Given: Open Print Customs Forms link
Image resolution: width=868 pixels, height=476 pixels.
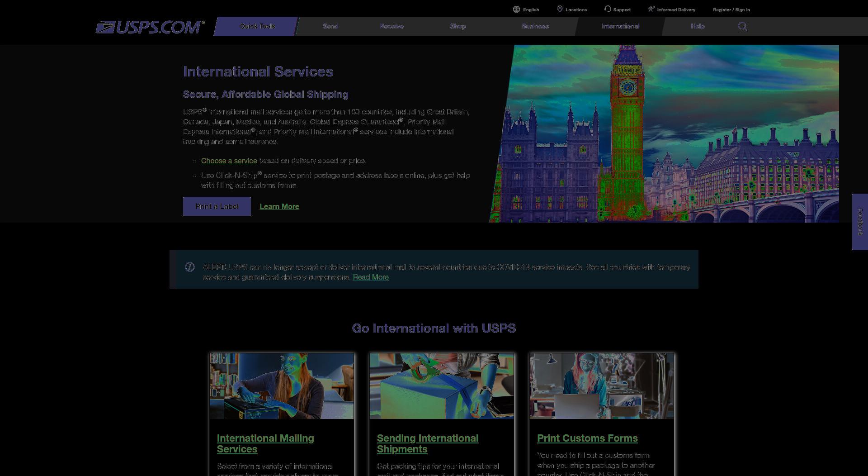Looking at the screenshot, I should [587, 438].
